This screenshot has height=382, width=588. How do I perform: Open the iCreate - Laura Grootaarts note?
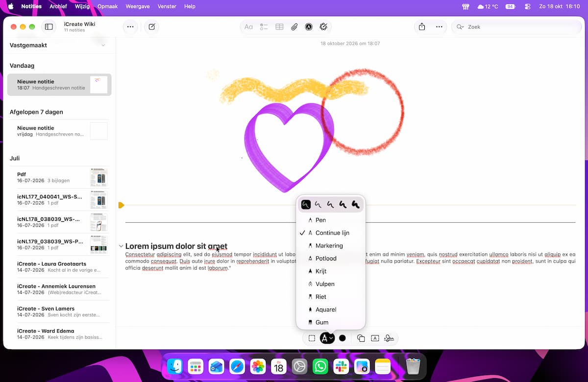[x=59, y=267]
